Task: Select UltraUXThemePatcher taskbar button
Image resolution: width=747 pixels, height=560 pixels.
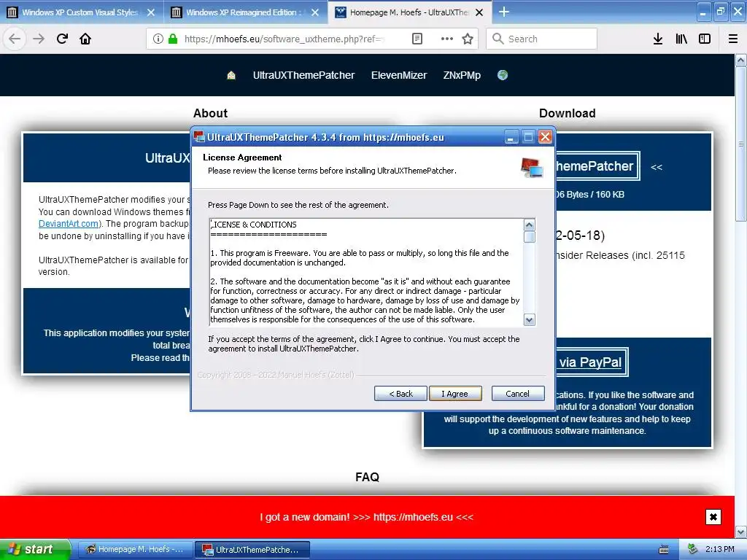Action: pyautogui.click(x=252, y=550)
